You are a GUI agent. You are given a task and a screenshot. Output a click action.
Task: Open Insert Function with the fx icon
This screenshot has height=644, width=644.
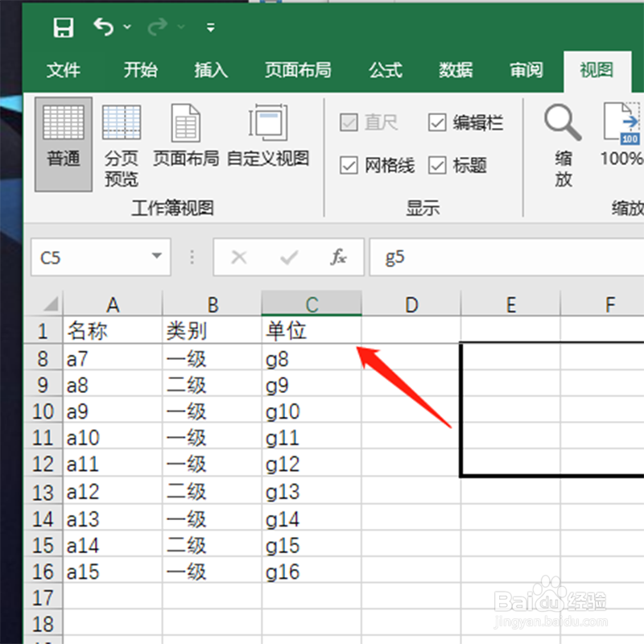338,258
